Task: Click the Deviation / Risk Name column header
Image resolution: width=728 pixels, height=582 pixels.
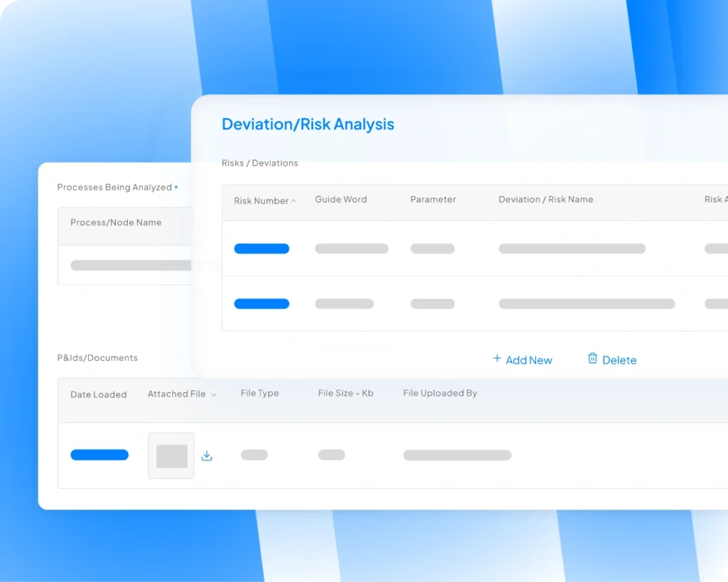Action: 545,200
